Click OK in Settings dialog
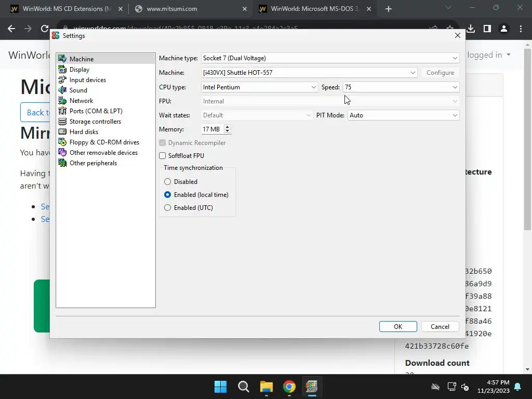This screenshot has height=399, width=532. point(398,326)
